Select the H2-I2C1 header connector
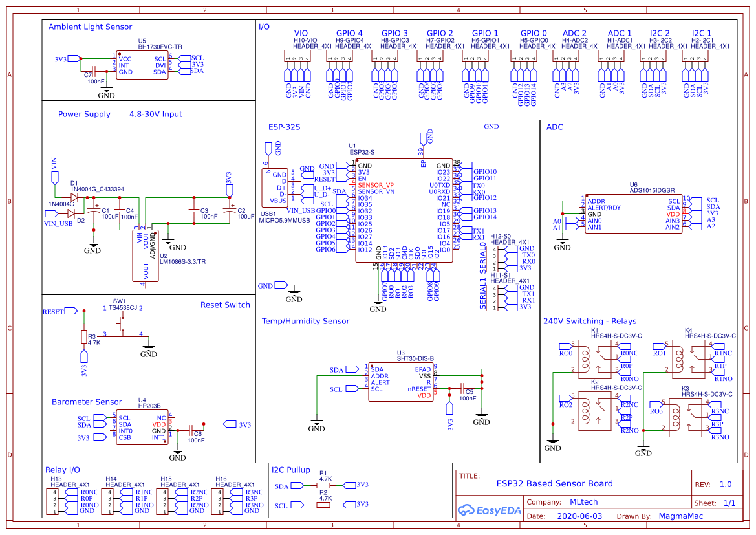Screen dimensions: 756x535 695,56
